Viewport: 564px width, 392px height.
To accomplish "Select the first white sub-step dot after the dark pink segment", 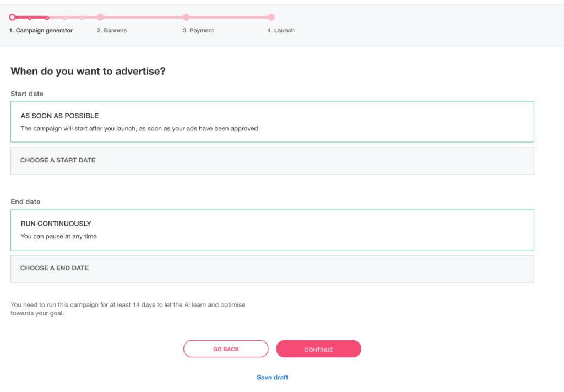I will pyautogui.click(x=64, y=18).
